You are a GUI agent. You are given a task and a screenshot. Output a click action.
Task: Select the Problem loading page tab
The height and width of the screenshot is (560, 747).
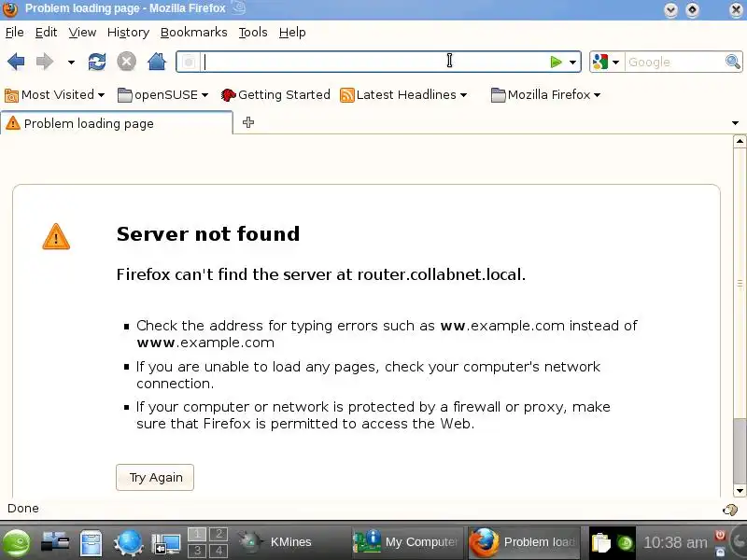[116, 123]
